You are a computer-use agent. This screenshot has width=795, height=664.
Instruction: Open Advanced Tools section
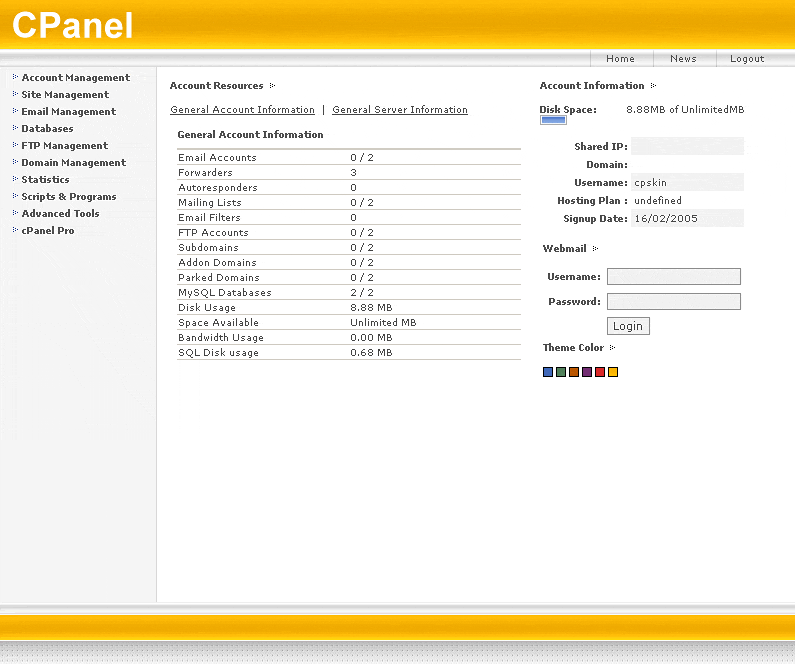click(60, 213)
